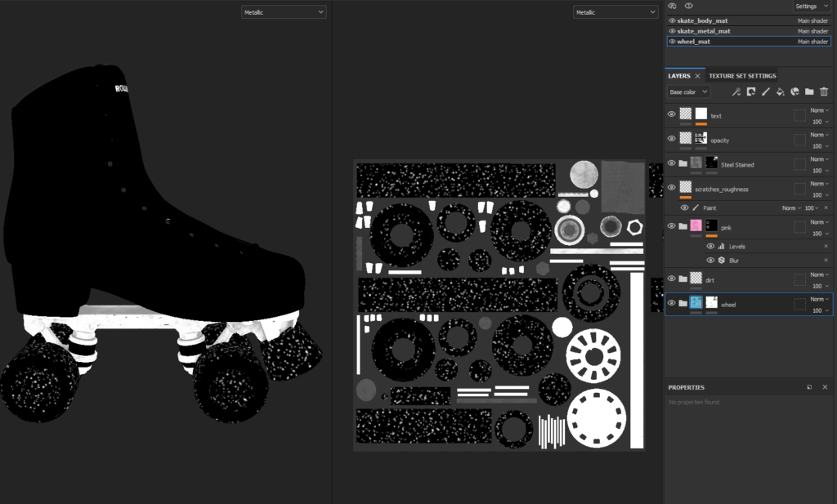Viewport: 837px width, 504px height.
Task: Hide the opacity layer
Action: point(672,139)
